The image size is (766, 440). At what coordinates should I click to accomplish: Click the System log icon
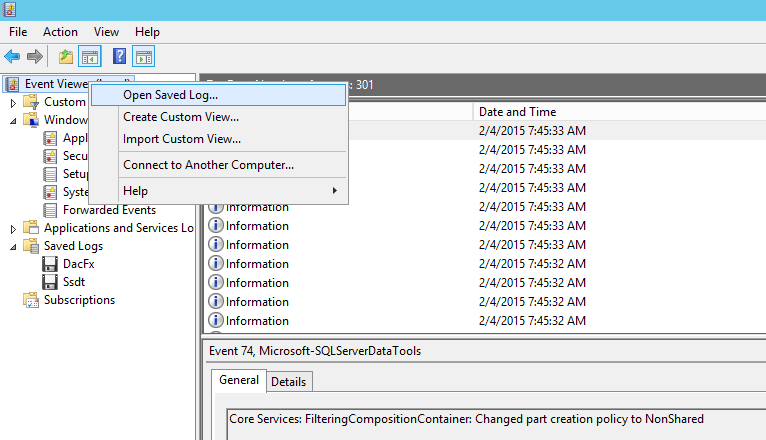50,192
